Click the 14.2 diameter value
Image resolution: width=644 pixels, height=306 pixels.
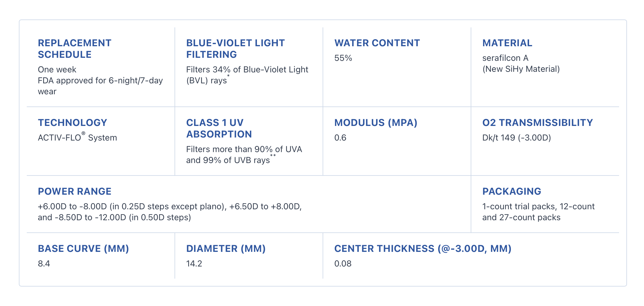tap(194, 264)
